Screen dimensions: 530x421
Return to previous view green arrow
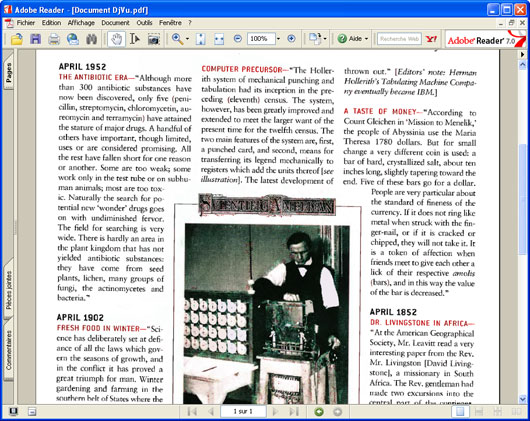point(319,412)
